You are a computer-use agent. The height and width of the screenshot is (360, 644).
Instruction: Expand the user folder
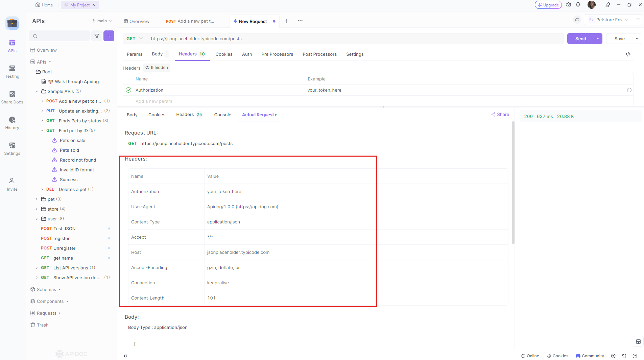(37, 219)
